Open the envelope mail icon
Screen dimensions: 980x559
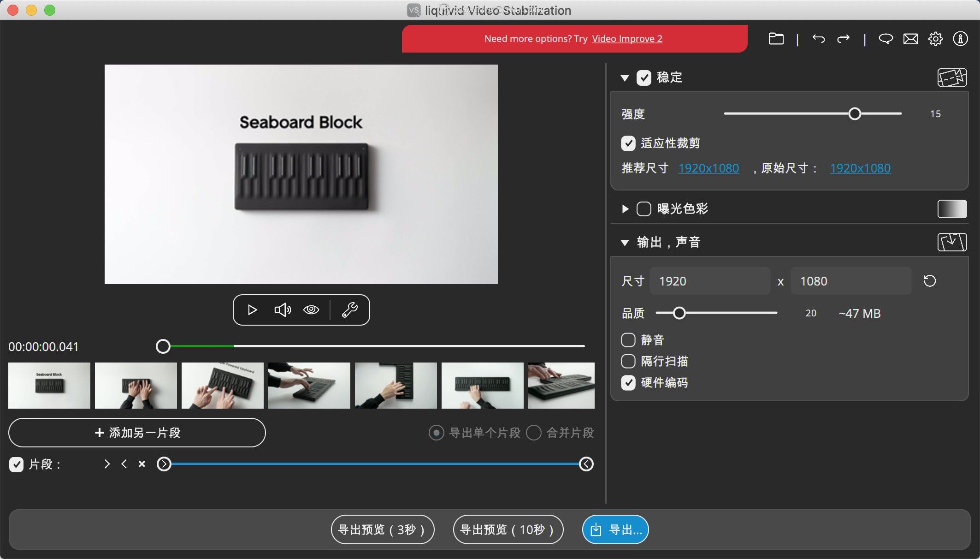coord(910,39)
